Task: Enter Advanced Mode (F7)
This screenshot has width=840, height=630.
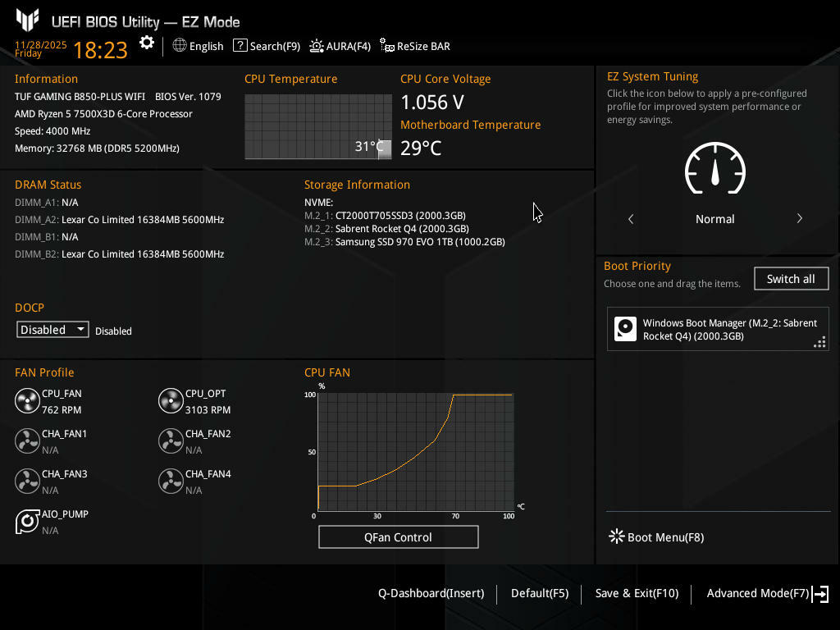Action: point(766,593)
